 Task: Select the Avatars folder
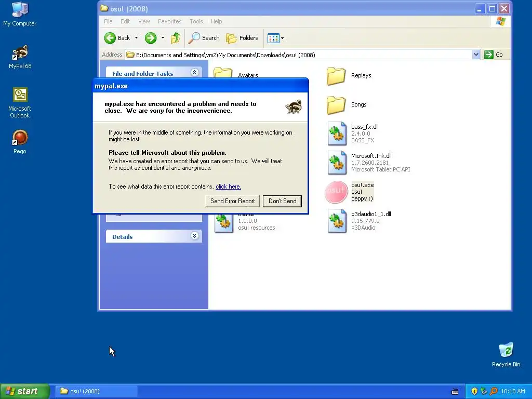pyautogui.click(x=236, y=73)
